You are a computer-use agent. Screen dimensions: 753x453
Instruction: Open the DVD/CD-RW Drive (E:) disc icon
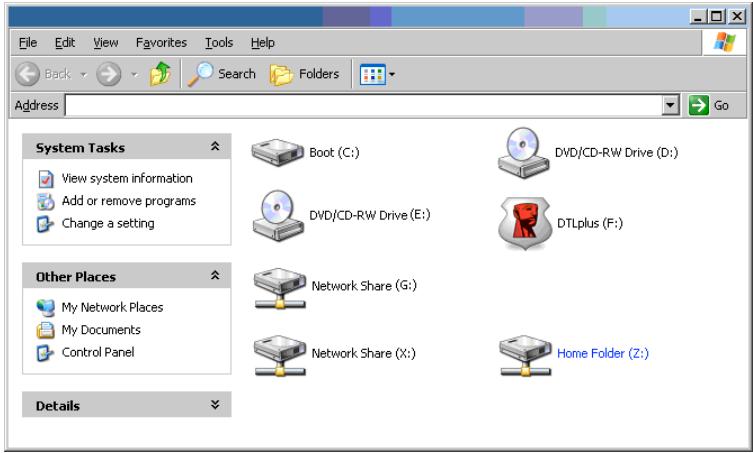(x=278, y=215)
